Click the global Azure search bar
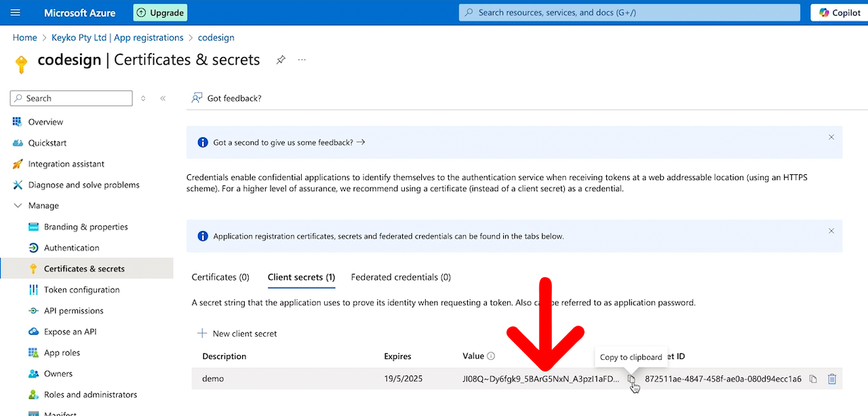 tap(628, 12)
